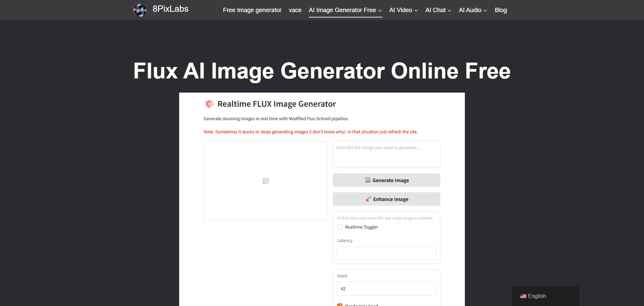Enable the Realtime Toggler checkbox
The height and width of the screenshot is (306, 644).
[x=340, y=227]
